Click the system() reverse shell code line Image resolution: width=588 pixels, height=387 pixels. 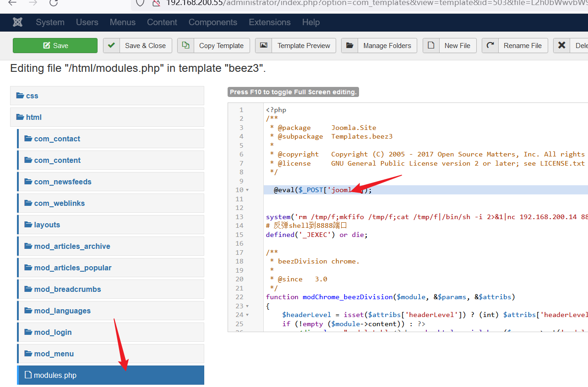pyautogui.click(x=426, y=217)
